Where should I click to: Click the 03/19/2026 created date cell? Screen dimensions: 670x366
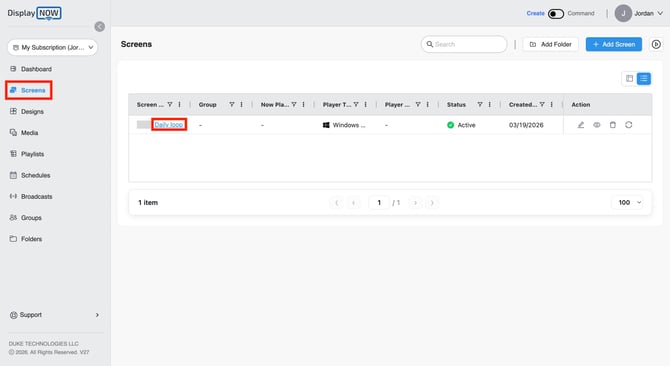[x=526, y=125]
